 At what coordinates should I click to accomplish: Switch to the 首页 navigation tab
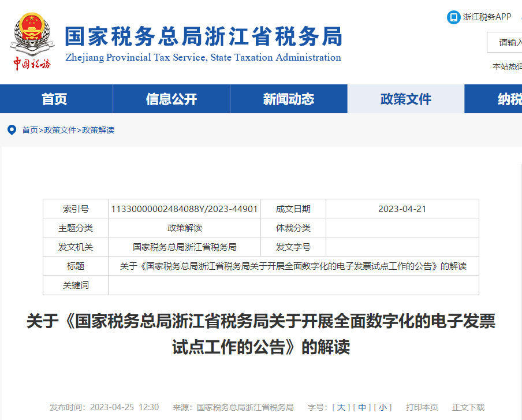tap(55, 98)
